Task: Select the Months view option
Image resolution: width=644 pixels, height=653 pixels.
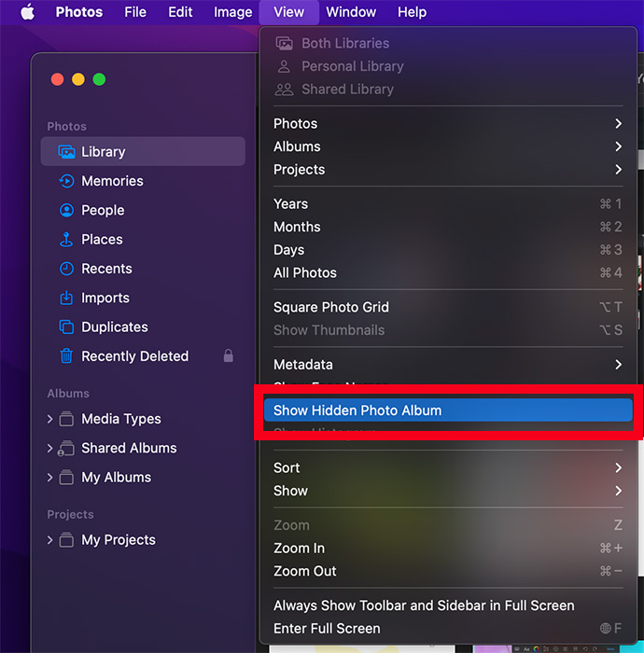Action: tap(448, 227)
